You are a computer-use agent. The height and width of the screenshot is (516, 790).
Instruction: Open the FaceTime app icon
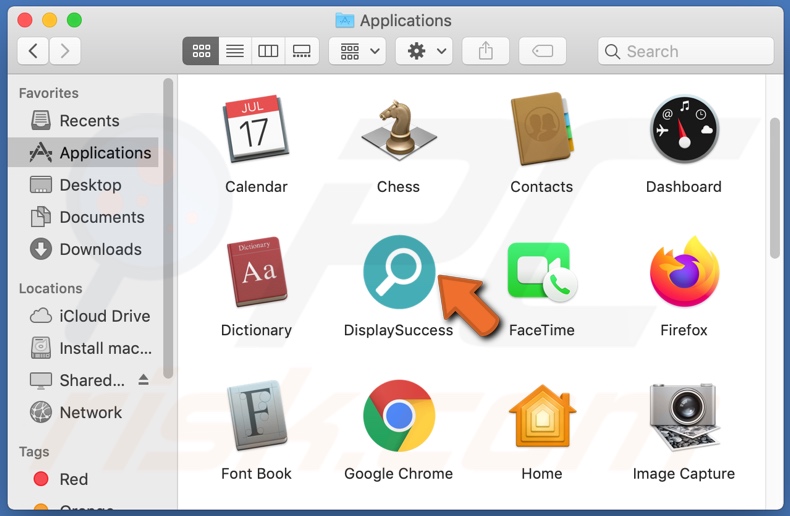(541, 273)
